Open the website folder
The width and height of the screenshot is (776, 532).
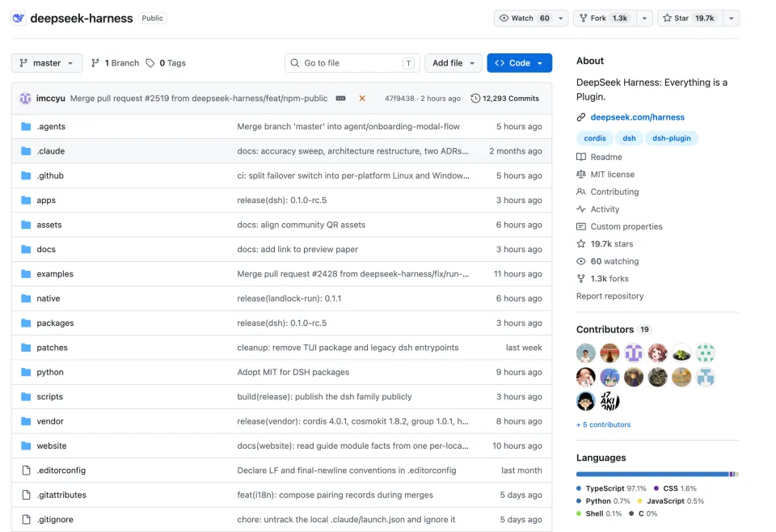pyautogui.click(x=52, y=445)
